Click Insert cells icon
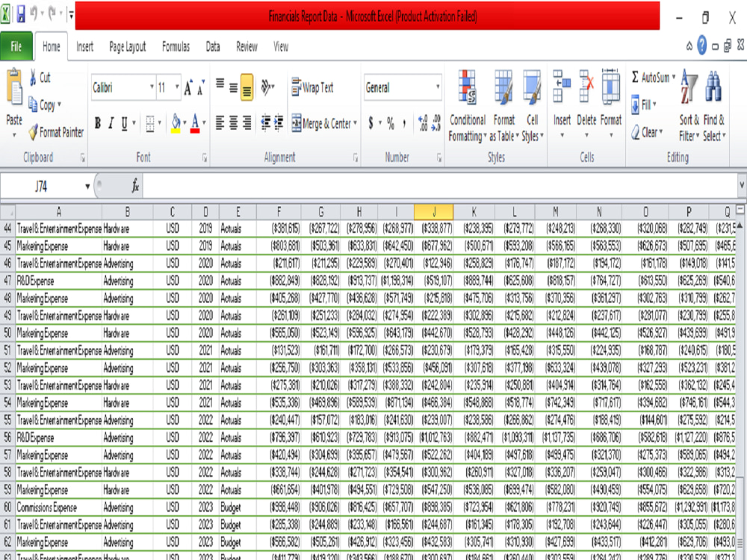The height and width of the screenshot is (560, 747). [x=562, y=87]
